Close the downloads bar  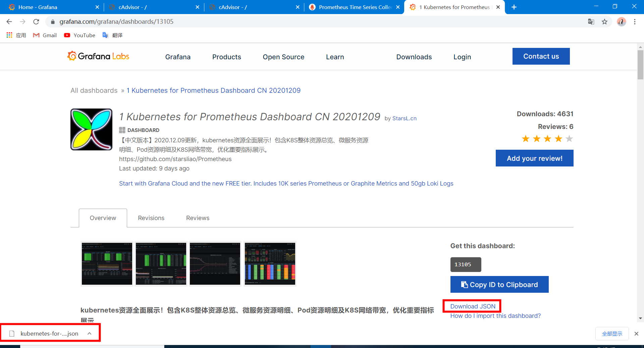pyautogui.click(x=636, y=334)
